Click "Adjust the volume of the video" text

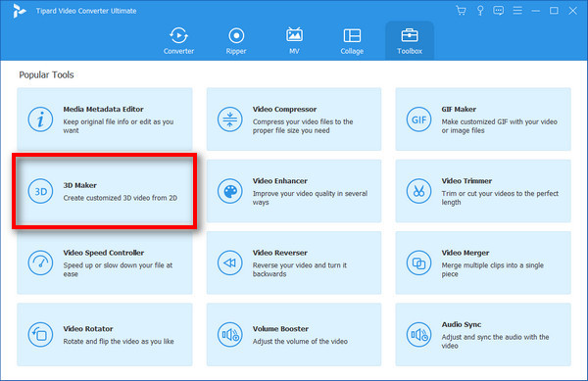[300, 341]
